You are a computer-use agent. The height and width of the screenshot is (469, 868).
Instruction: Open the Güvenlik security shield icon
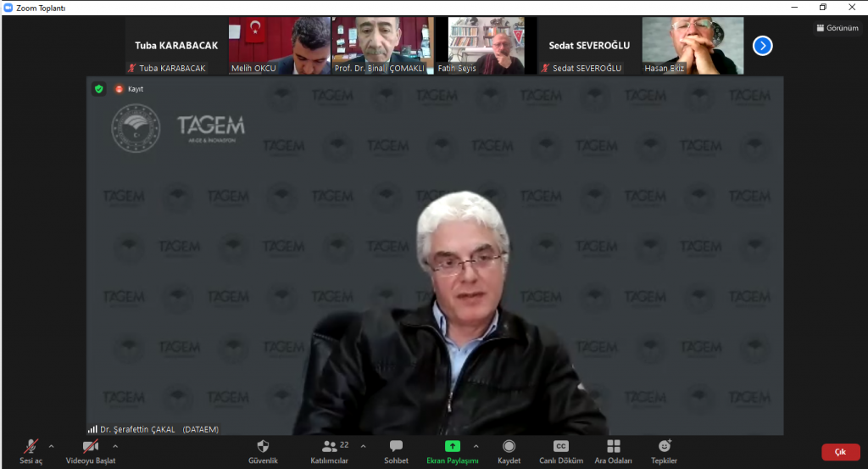point(263,446)
